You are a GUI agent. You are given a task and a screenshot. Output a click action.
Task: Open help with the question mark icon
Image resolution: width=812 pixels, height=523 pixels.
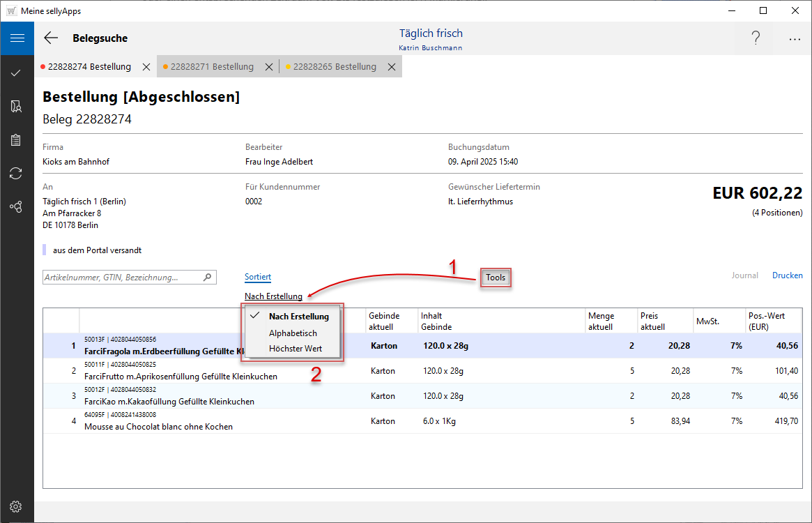[756, 38]
